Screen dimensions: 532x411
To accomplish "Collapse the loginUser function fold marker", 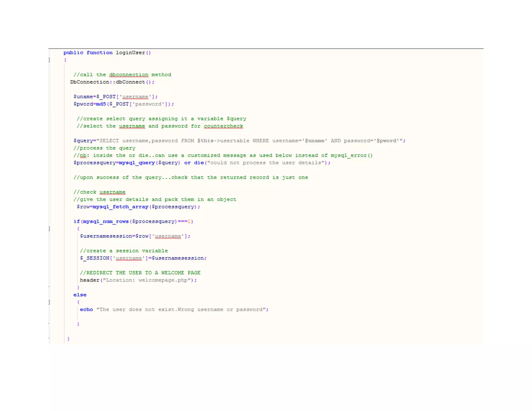I will point(49,60).
